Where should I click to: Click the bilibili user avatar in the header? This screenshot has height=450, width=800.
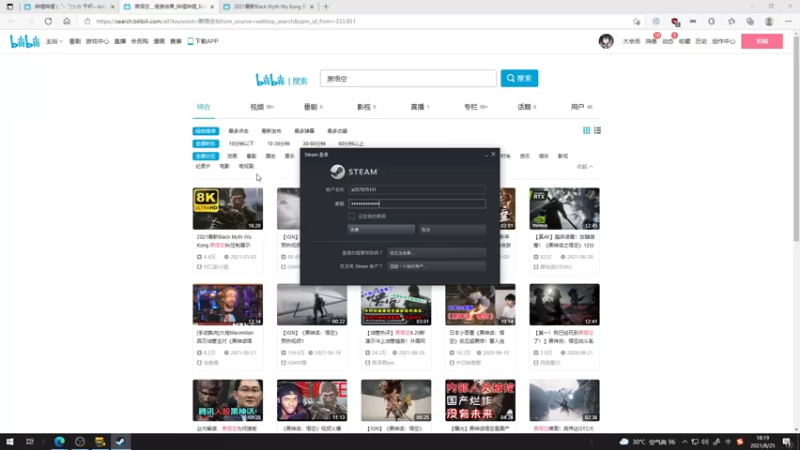coord(606,41)
